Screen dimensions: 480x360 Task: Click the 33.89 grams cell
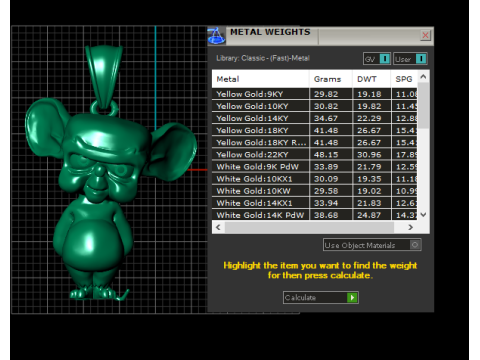331,167
